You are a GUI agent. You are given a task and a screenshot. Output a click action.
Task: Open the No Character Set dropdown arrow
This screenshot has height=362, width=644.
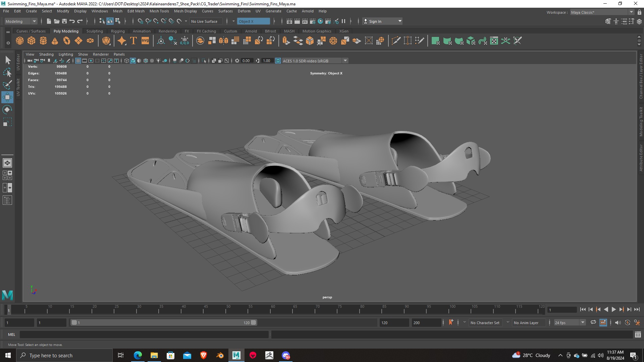point(465,322)
